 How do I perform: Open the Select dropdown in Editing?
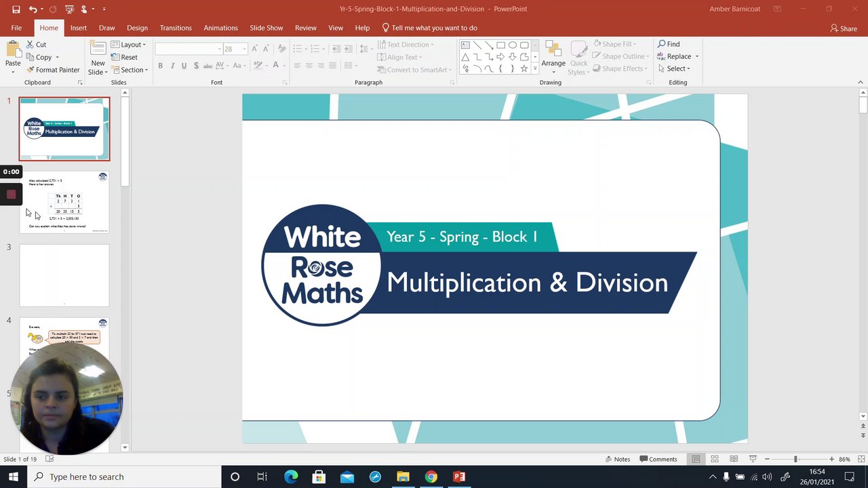click(x=674, y=68)
